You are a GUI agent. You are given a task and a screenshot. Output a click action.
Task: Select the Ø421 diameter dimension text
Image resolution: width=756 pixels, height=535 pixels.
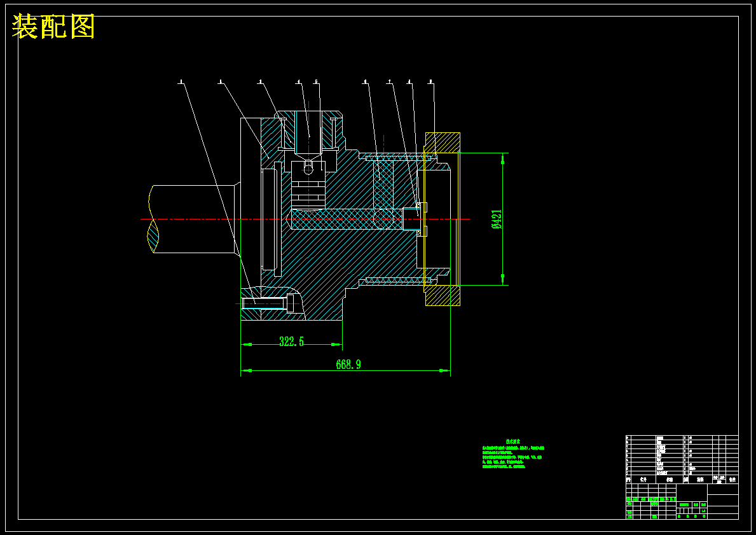(497, 219)
